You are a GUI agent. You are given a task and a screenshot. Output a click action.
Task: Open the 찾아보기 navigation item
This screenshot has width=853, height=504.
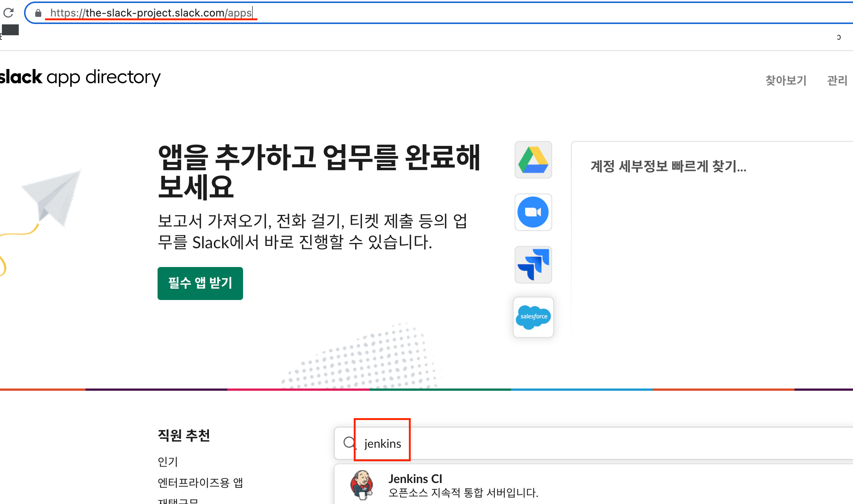tap(786, 80)
